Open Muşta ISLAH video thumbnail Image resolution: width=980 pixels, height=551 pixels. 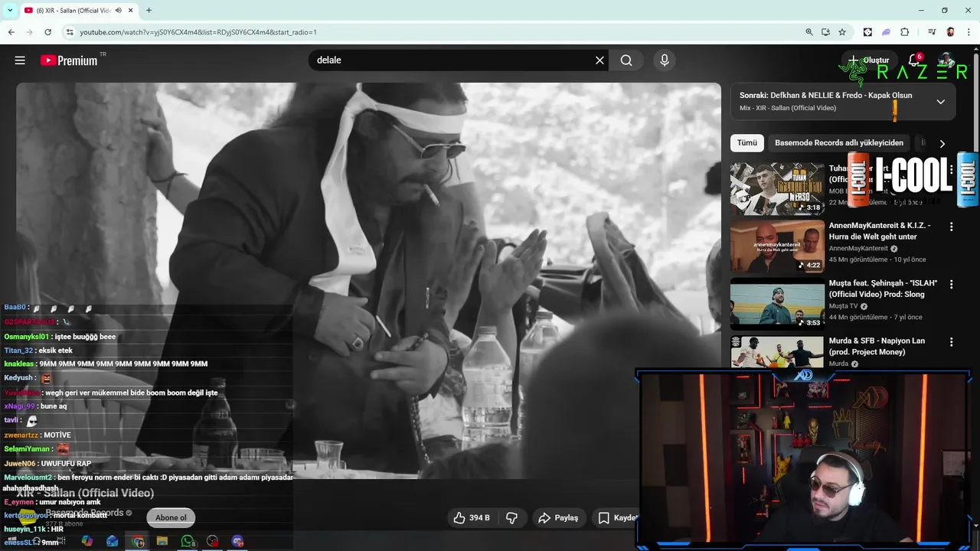click(x=777, y=304)
